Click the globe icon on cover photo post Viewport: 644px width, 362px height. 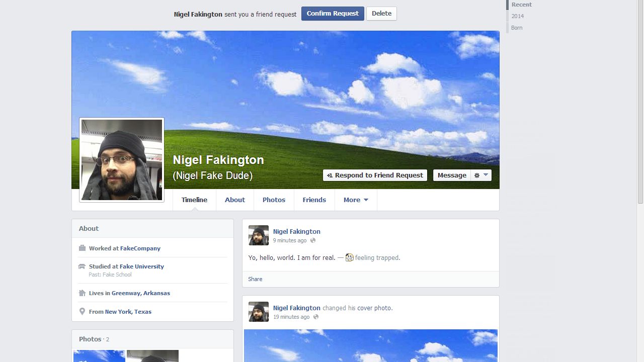[316, 317]
